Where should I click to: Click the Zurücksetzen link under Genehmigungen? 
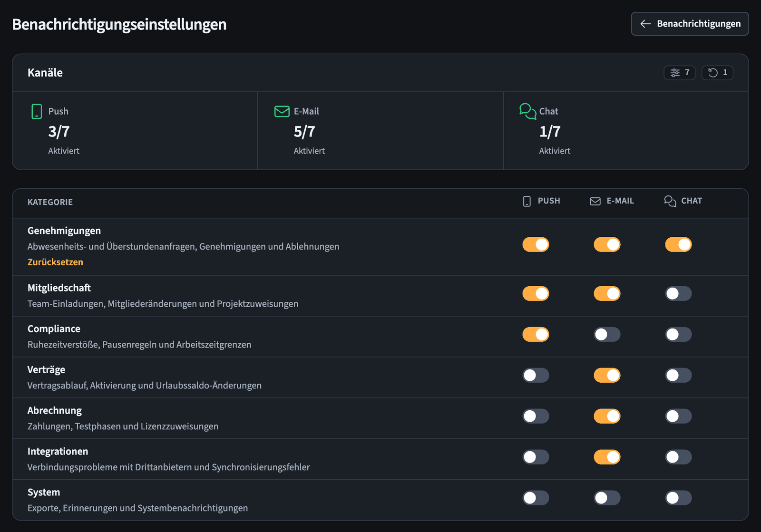55,262
